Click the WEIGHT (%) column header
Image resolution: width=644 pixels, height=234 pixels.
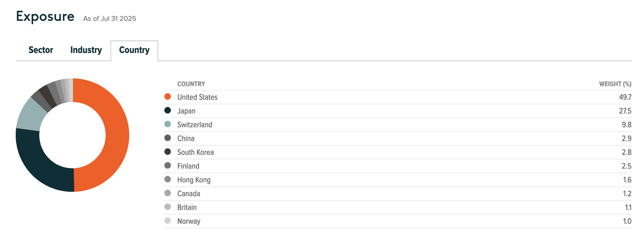(x=615, y=84)
